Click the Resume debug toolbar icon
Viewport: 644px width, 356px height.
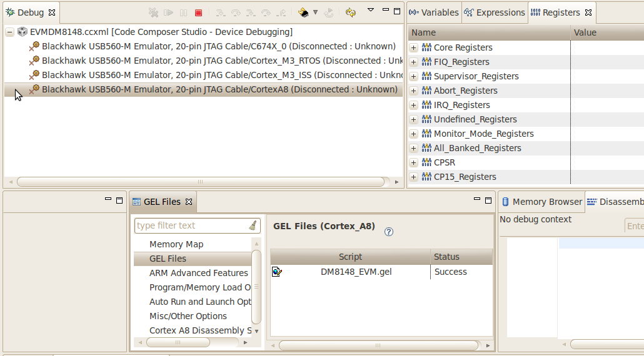point(168,12)
